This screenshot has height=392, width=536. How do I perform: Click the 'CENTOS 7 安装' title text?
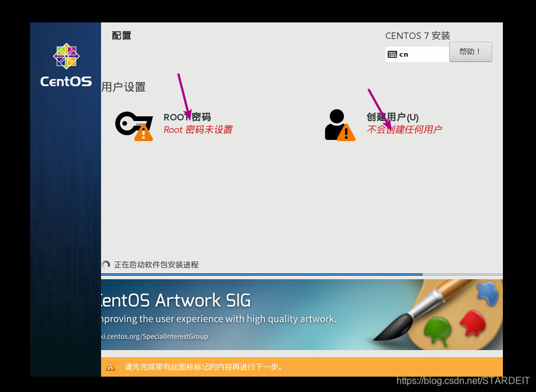tap(417, 35)
